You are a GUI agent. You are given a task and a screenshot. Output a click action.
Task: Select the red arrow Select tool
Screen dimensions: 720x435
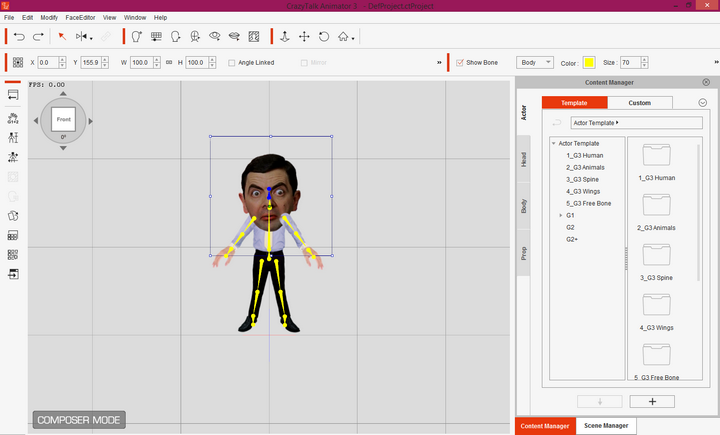pos(62,36)
